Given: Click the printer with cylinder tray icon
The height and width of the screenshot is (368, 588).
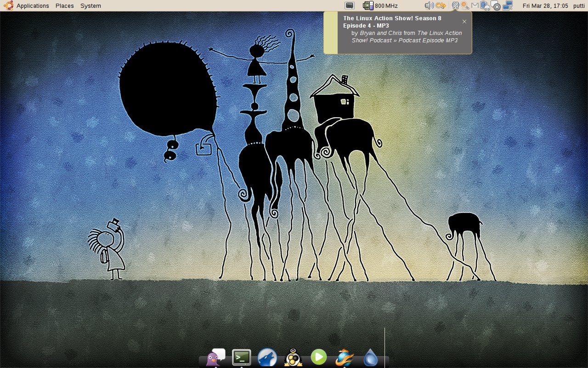Looking at the screenshot, I should [485, 6].
